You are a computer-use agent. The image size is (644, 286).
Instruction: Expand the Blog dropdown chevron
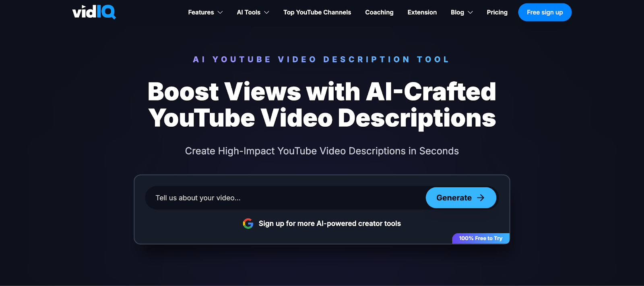pyautogui.click(x=470, y=12)
